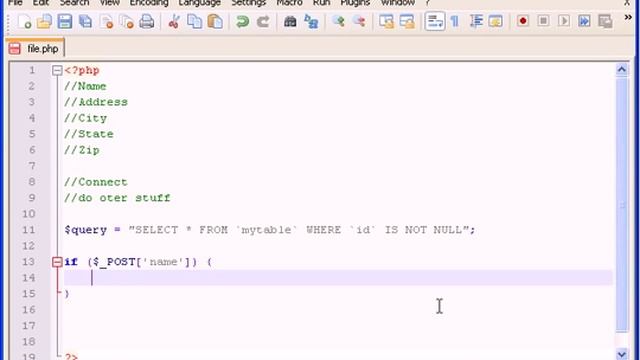
Task: Click the //Address comment line
Action: pyautogui.click(x=96, y=102)
